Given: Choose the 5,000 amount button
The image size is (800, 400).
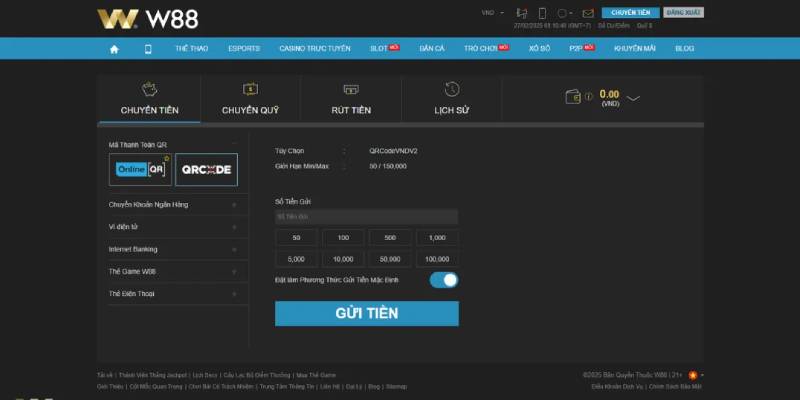Looking at the screenshot, I should (x=296, y=259).
